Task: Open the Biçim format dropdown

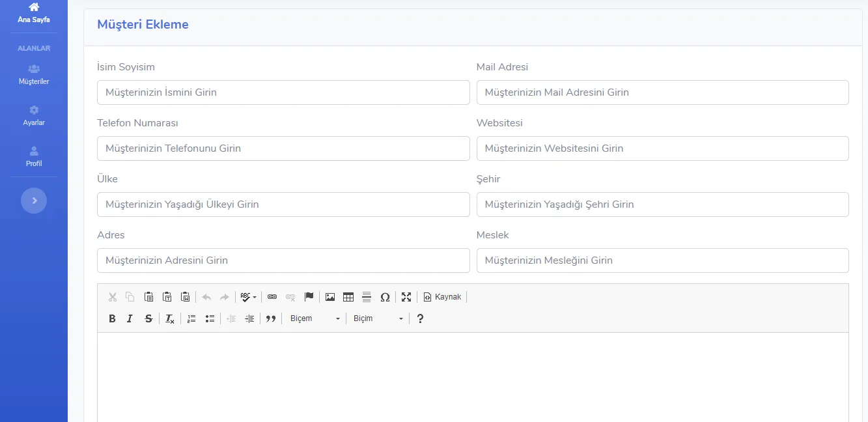Action: pos(378,318)
